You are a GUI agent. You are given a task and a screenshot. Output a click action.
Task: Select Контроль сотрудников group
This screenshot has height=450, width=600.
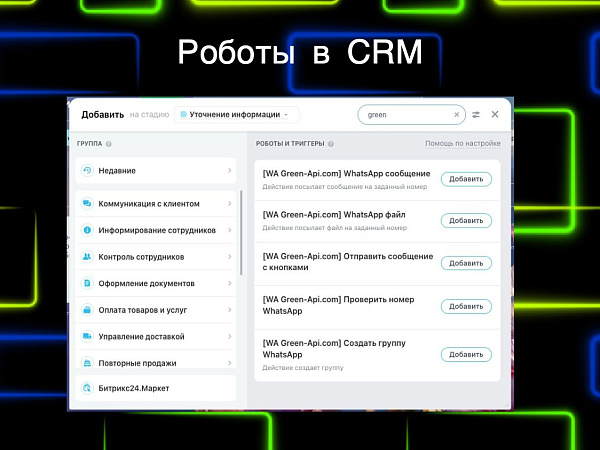pyautogui.click(x=156, y=257)
